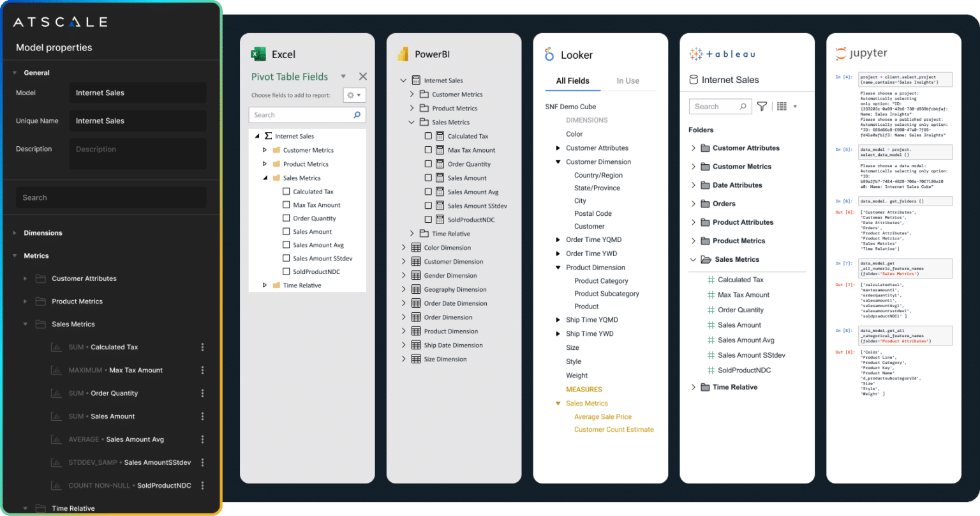The width and height of the screenshot is (980, 516).
Task: Click the Looker logo icon
Action: tap(549, 55)
